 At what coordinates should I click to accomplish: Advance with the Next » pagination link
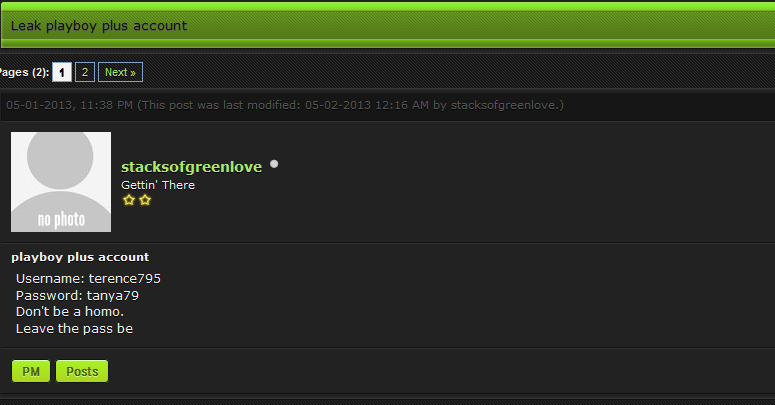pos(120,72)
